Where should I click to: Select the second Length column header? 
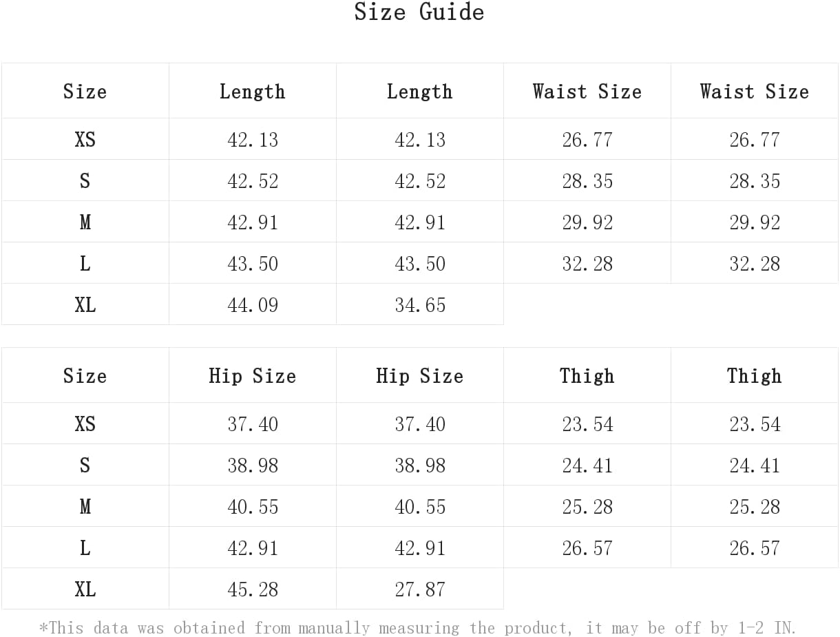pos(420,92)
